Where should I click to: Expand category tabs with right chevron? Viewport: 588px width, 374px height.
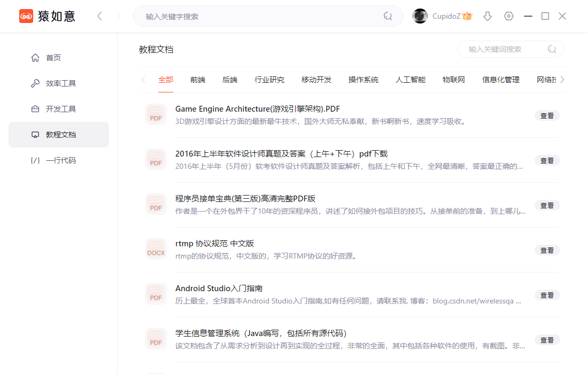click(x=562, y=80)
